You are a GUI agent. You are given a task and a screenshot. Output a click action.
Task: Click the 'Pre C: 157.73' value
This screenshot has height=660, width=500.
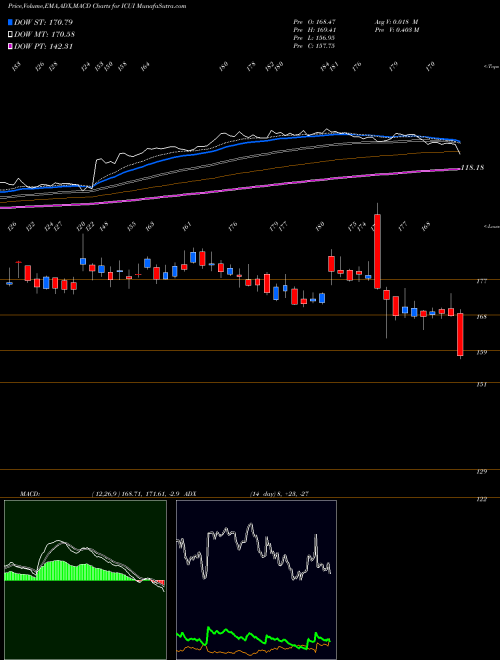click(x=314, y=46)
